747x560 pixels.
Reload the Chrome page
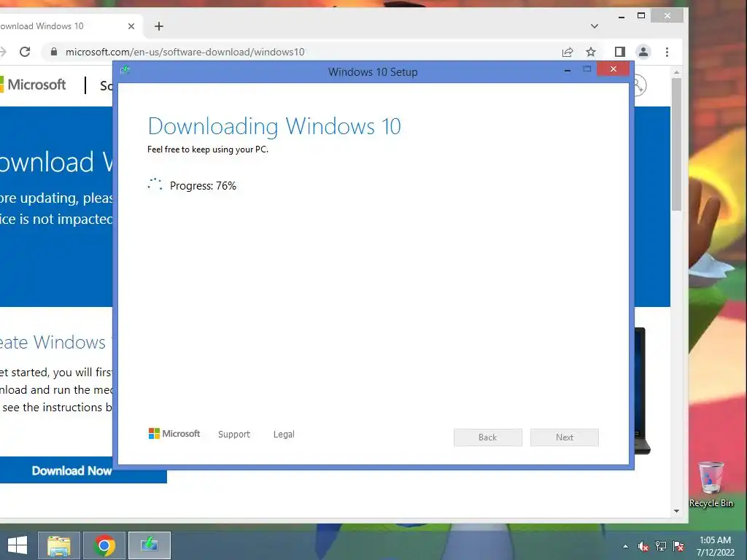[x=25, y=52]
